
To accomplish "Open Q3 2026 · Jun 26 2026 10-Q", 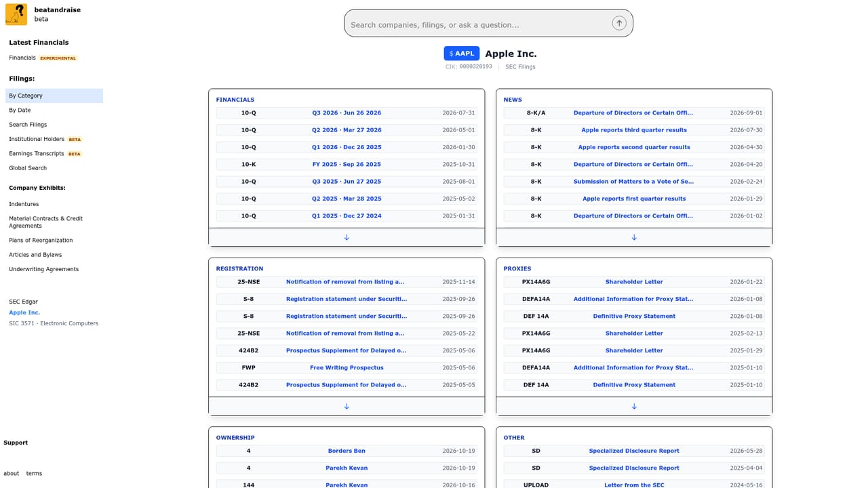I will (x=347, y=113).
